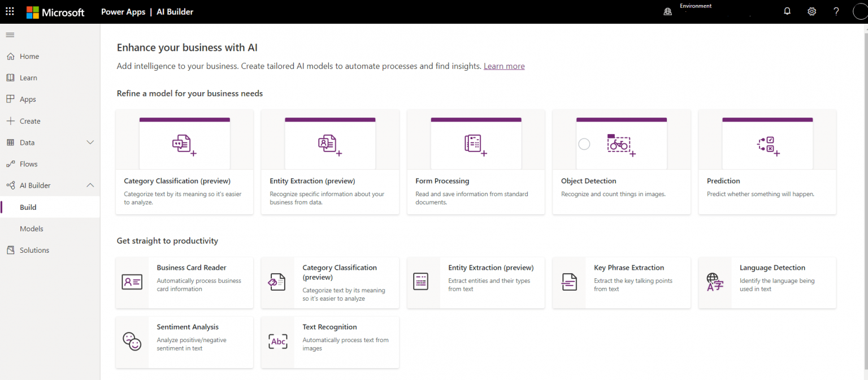The image size is (868, 380).
Task: Click 'Recognize and count things in images.' text
Action: click(613, 194)
